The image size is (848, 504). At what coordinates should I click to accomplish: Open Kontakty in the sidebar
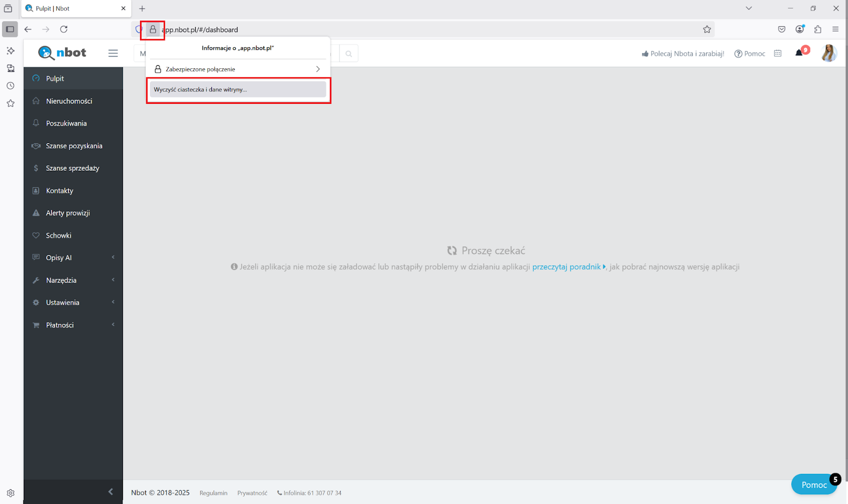73,191
